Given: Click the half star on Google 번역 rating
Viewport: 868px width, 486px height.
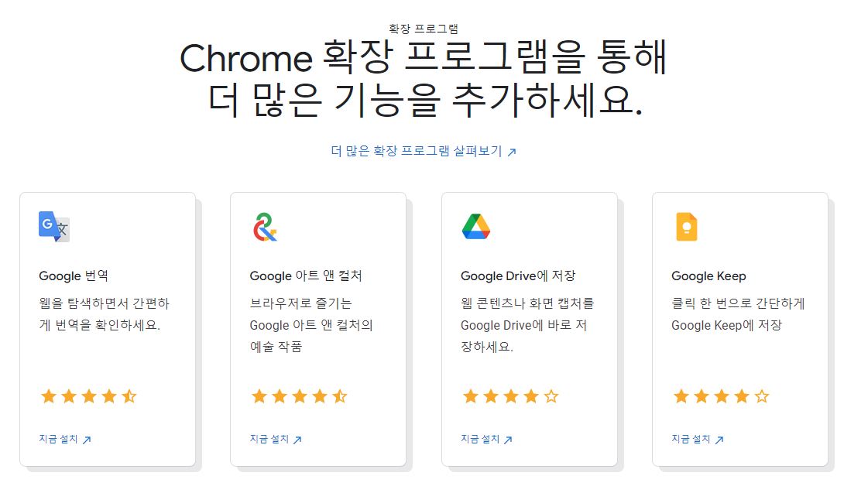Looking at the screenshot, I should pyautogui.click(x=130, y=395).
